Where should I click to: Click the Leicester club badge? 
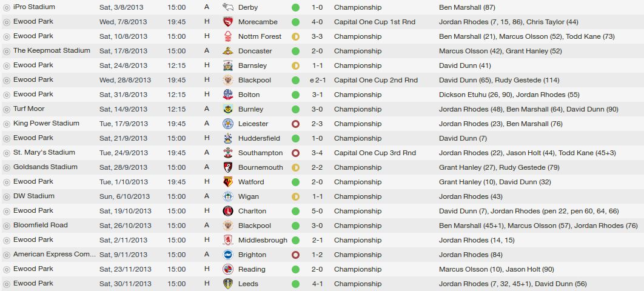click(227, 124)
